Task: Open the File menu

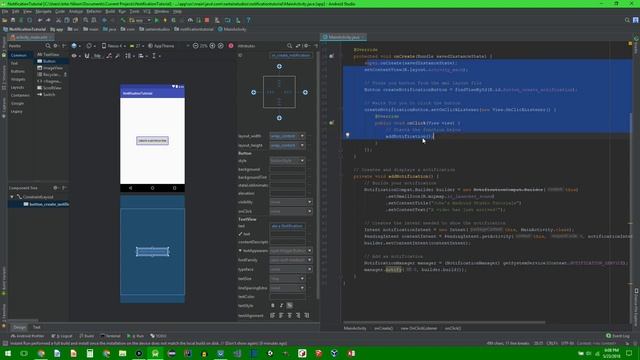Action: tap(5, 11)
